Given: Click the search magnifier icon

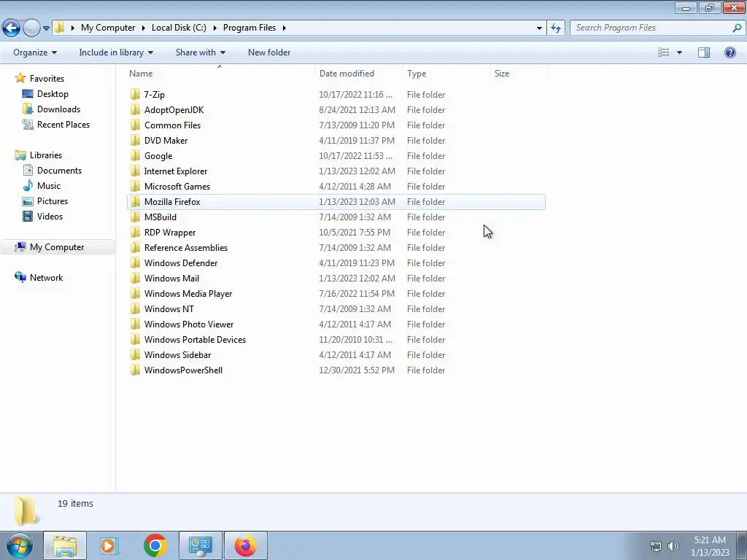Looking at the screenshot, I should pyautogui.click(x=737, y=28).
